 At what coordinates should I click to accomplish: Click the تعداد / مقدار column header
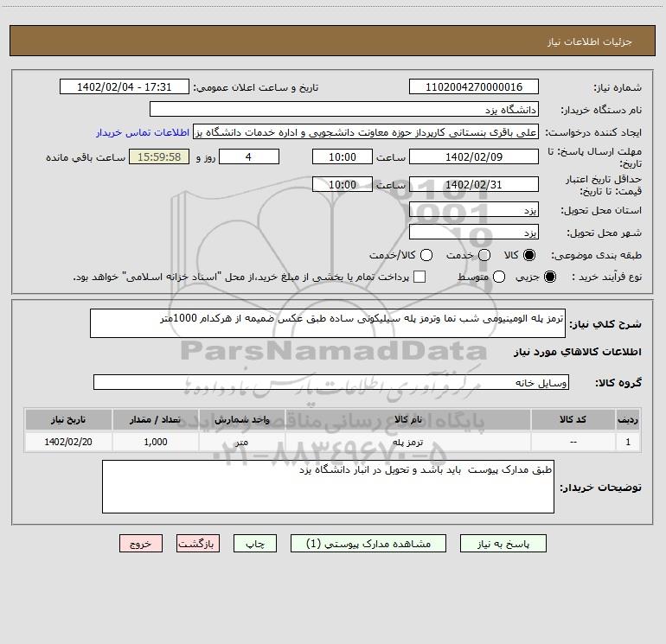(x=156, y=419)
